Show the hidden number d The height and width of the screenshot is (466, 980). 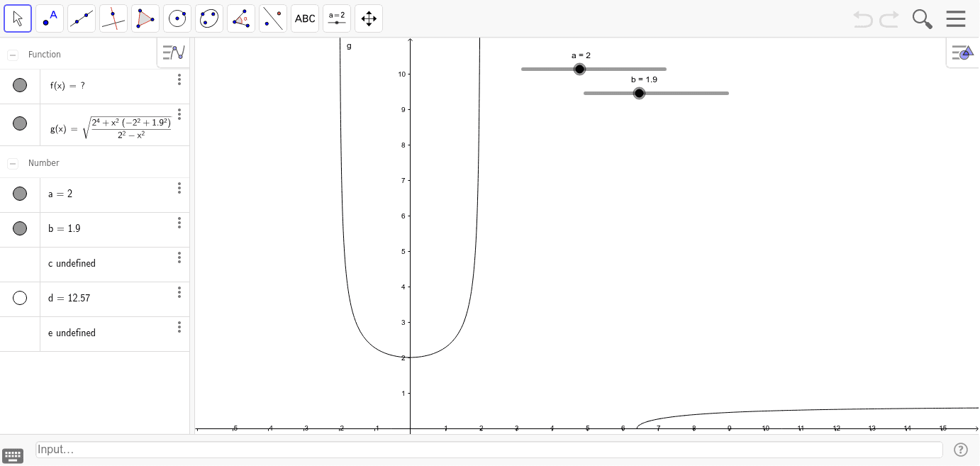(20, 298)
